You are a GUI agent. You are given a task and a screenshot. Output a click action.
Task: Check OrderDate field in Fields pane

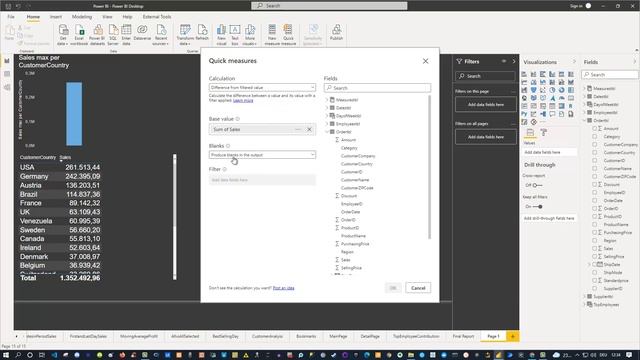tap(595, 200)
